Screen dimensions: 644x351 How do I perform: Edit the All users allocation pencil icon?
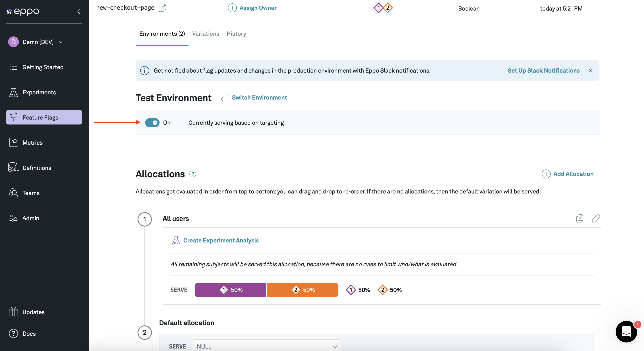click(x=596, y=218)
